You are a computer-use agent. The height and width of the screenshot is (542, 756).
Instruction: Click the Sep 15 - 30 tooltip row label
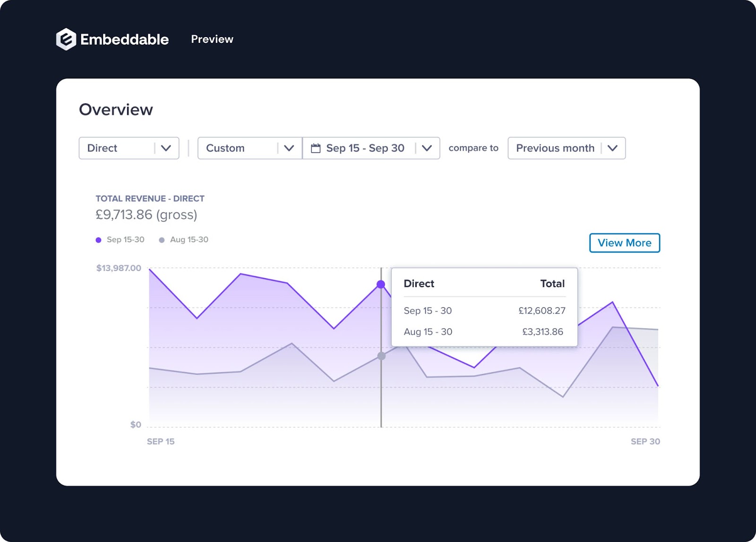(428, 311)
